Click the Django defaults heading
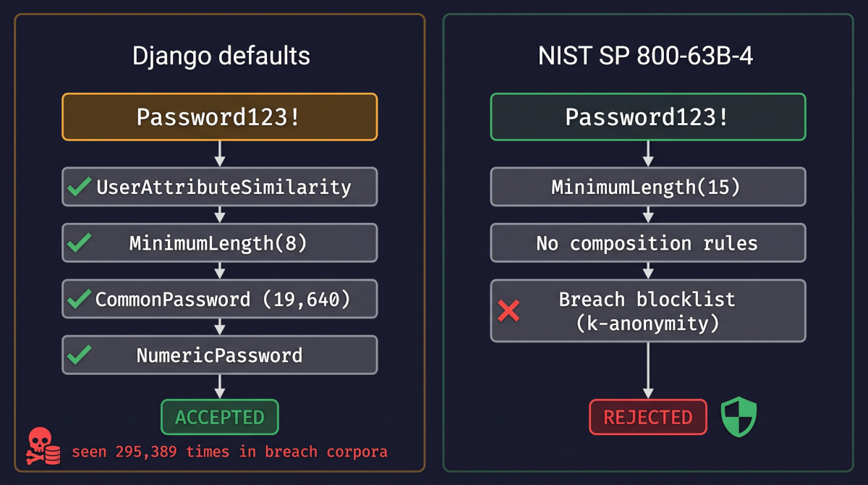Screen dimensions: 868x485 [x=221, y=56]
